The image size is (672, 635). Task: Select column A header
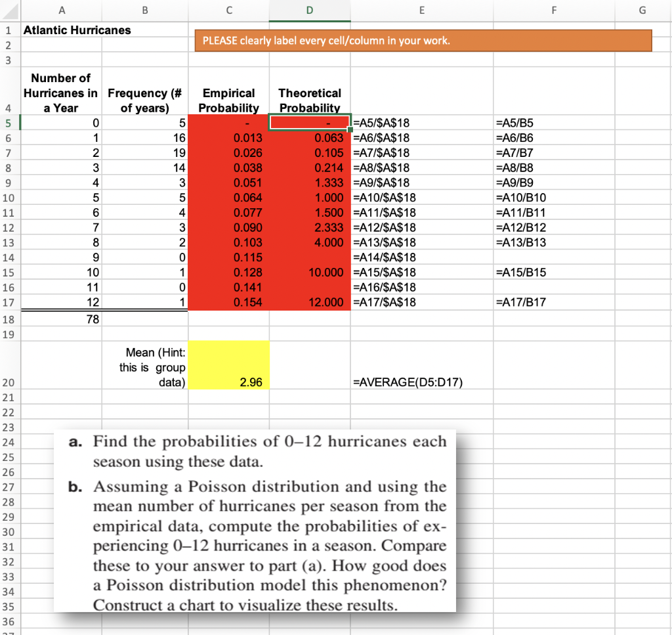click(61, 11)
